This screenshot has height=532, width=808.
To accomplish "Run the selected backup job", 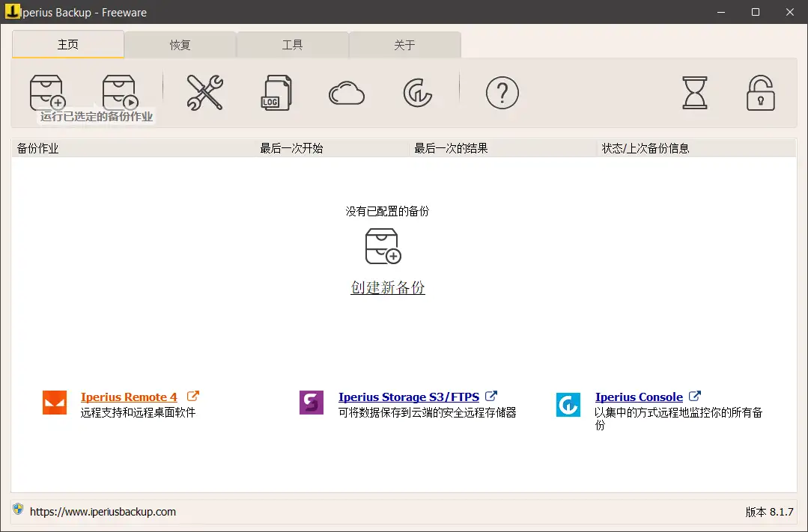I will coord(119,92).
